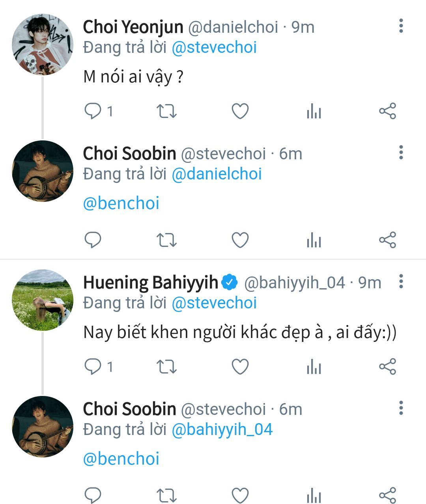Reply to Huening Bahiyyih's tweet
This screenshot has height=504, width=426.
(x=93, y=367)
